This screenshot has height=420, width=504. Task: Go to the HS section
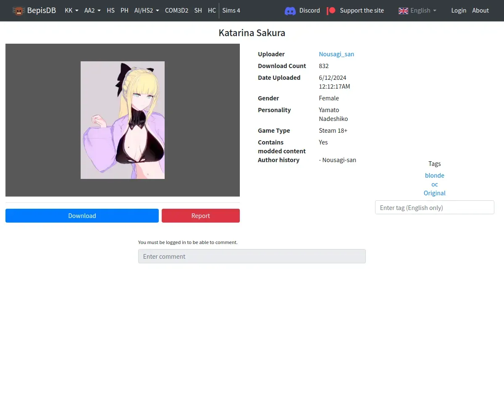pyautogui.click(x=110, y=10)
